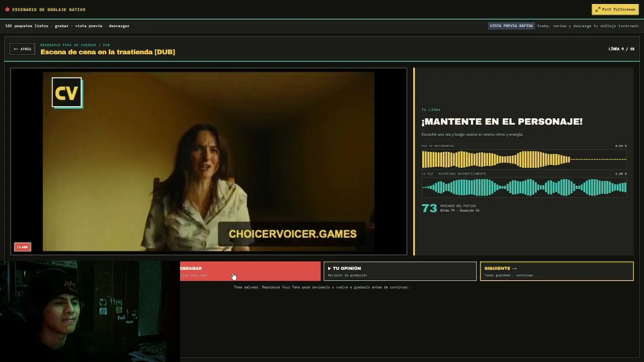The height and width of the screenshot is (362, 644).
Task: Go back with the Atrás button
Action: tap(22, 49)
